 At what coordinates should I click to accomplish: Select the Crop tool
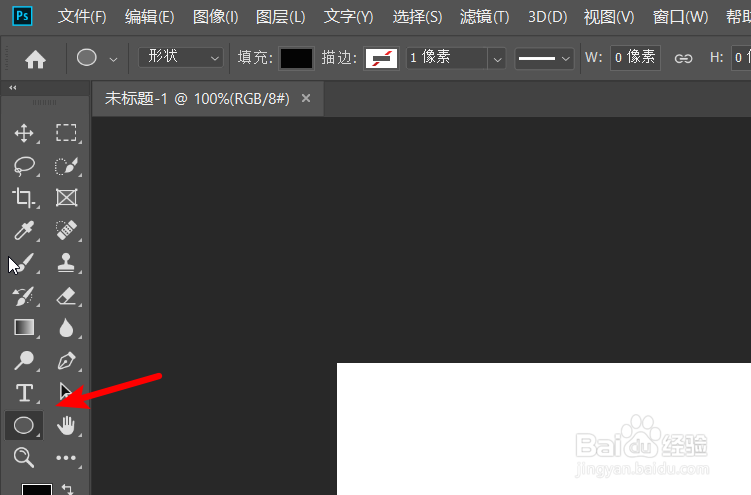(24, 197)
